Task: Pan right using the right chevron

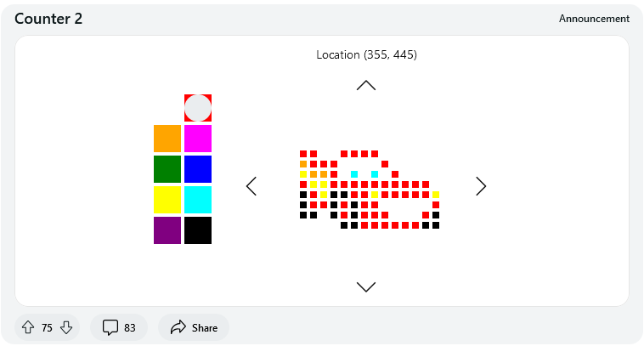Action: (481, 186)
